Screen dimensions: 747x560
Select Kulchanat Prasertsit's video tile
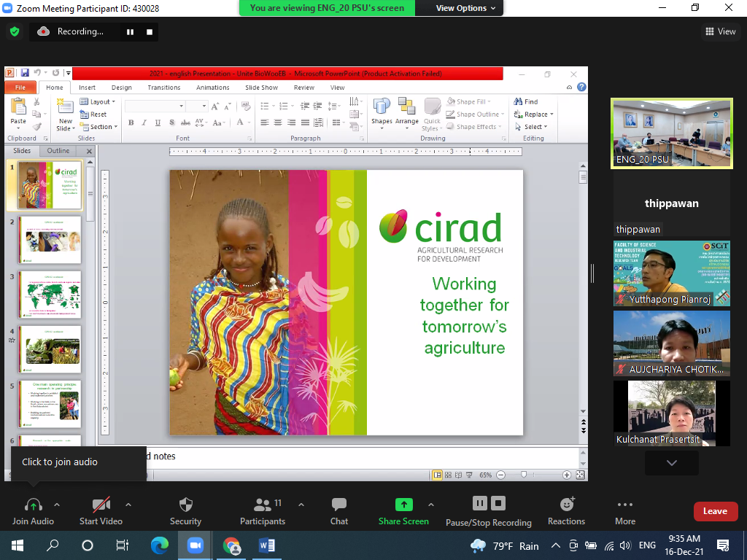point(672,413)
